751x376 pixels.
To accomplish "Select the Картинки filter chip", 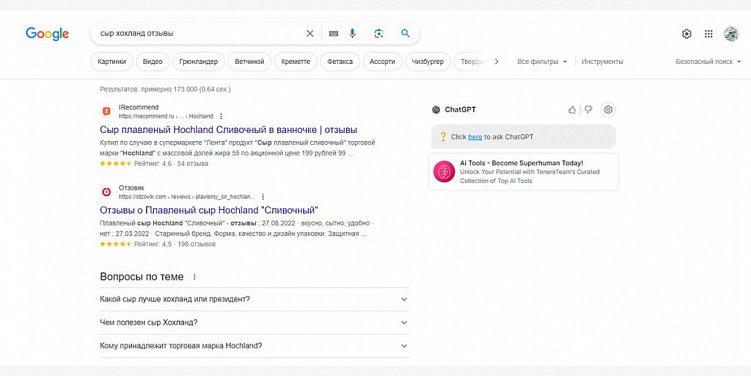I will point(112,62).
